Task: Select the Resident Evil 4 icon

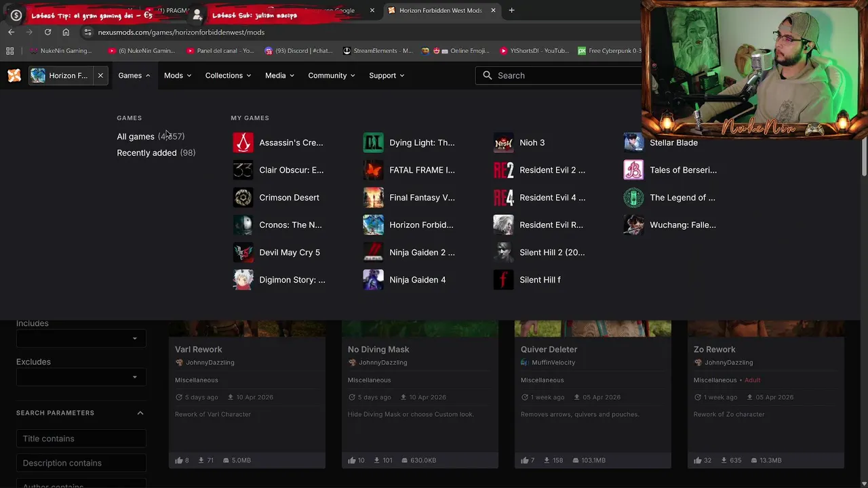Action: (503, 197)
